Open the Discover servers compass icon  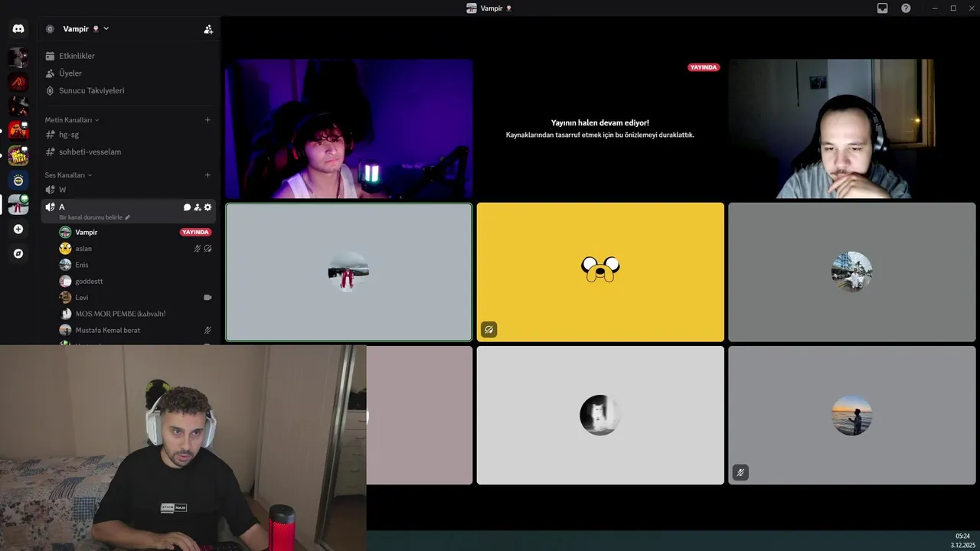tap(18, 253)
